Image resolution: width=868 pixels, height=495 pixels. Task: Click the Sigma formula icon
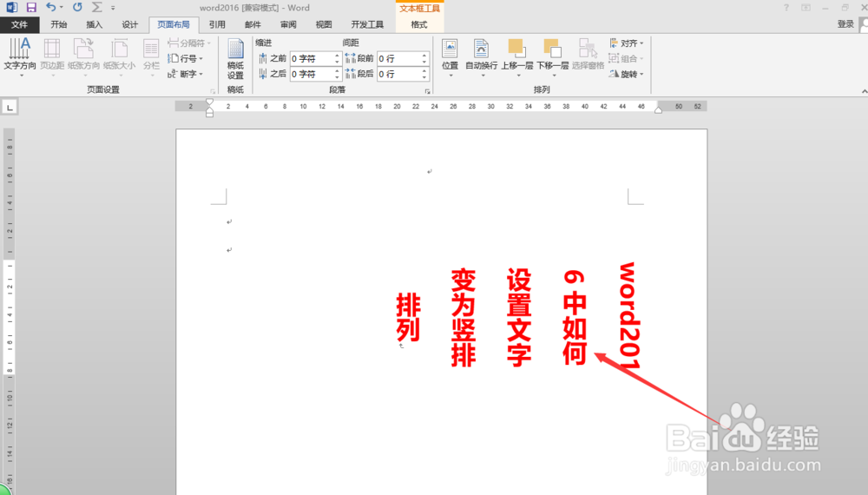point(97,7)
